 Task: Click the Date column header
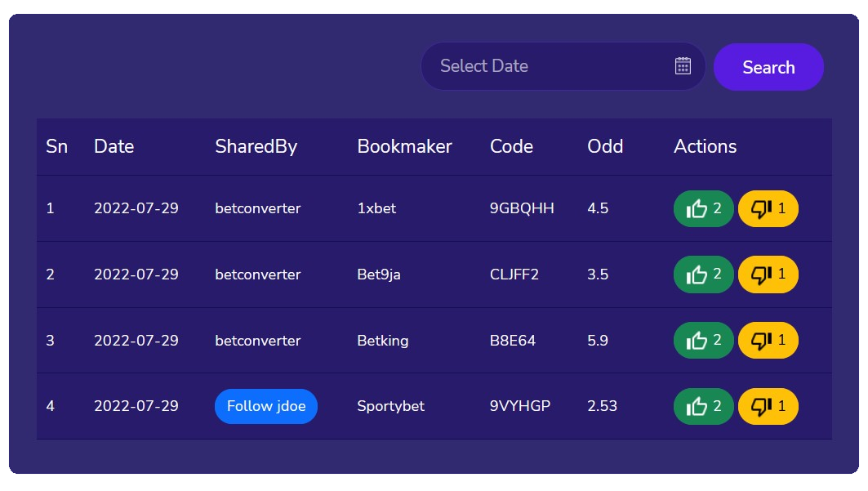114,146
